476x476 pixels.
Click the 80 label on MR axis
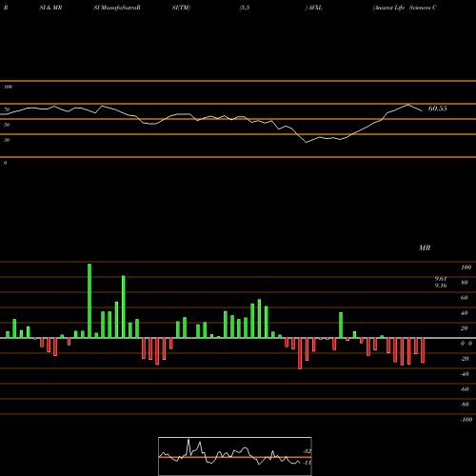[x=465, y=283]
